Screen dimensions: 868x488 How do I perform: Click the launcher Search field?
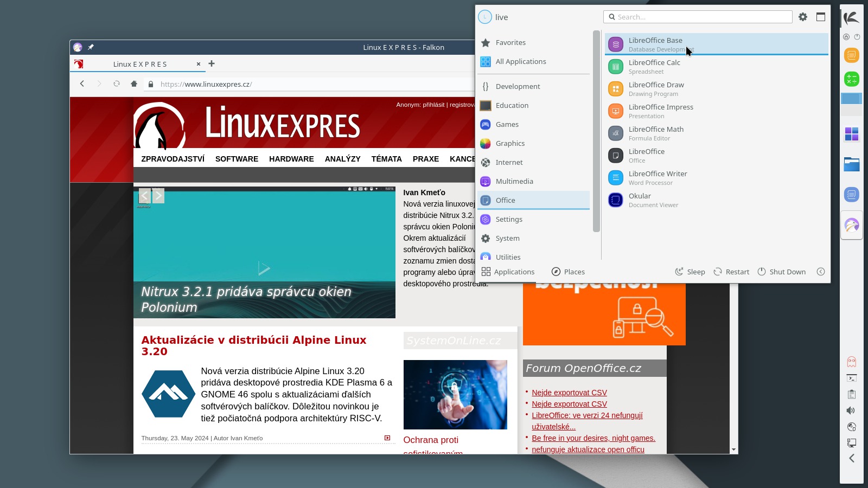(x=698, y=17)
